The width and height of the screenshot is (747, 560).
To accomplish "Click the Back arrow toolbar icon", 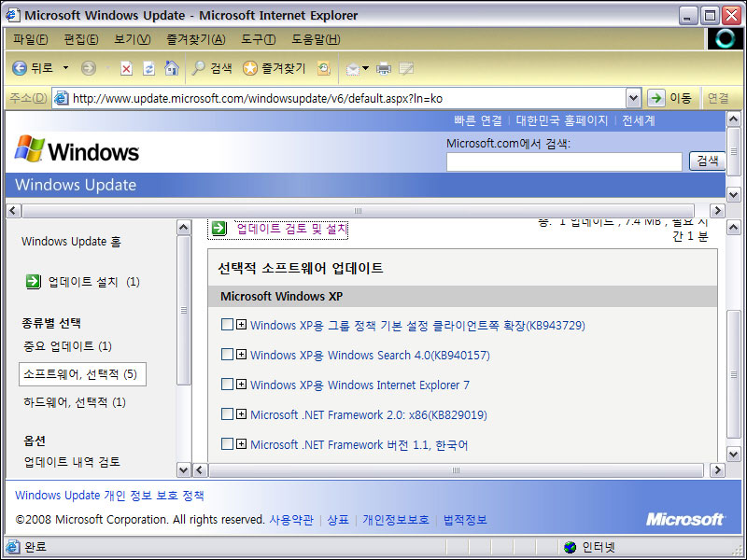I will (20, 68).
